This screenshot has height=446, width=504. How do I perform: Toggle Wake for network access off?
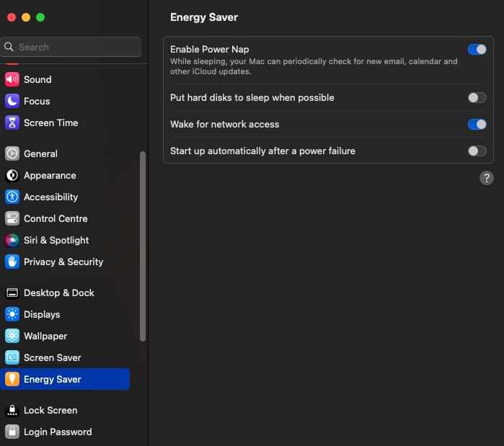[x=477, y=125]
